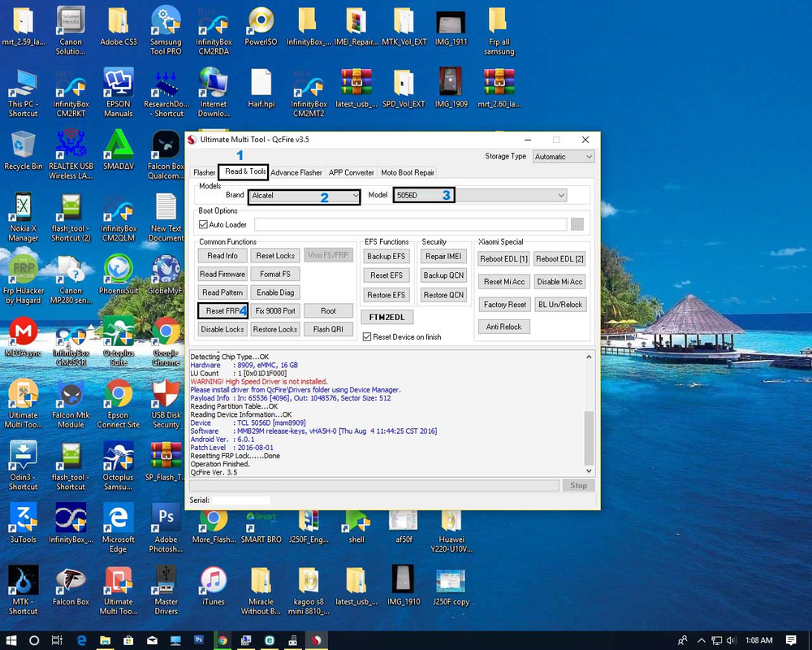The image size is (812, 650).
Task: Open InfinityBox CM2RDA desktop shortcut
Action: point(214,30)
